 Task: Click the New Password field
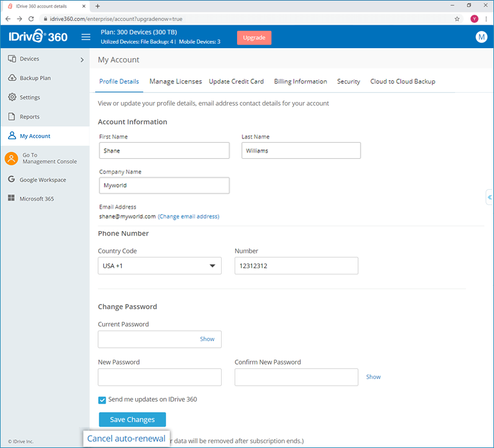pyautogui.click(x=159, y=377)
